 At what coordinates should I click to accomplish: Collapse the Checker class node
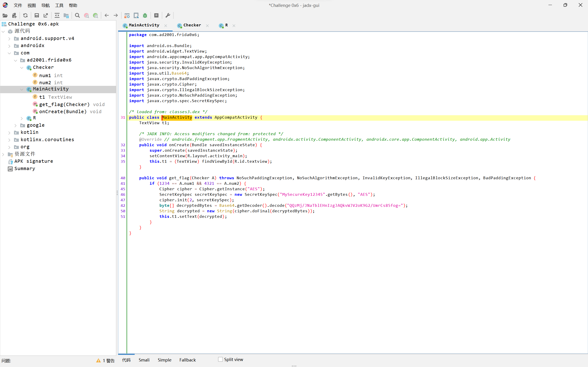coord(22,68)
